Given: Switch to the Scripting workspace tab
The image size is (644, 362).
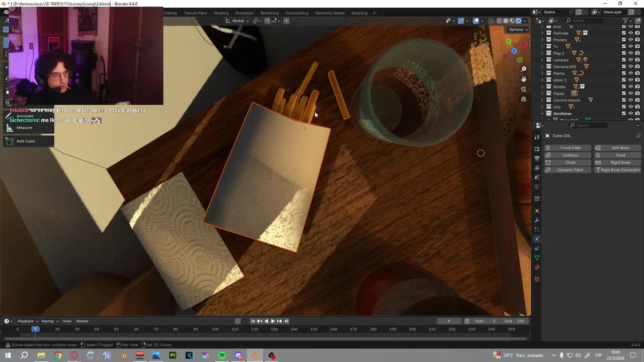Looking at the screenshot, I should coord(359,13).
